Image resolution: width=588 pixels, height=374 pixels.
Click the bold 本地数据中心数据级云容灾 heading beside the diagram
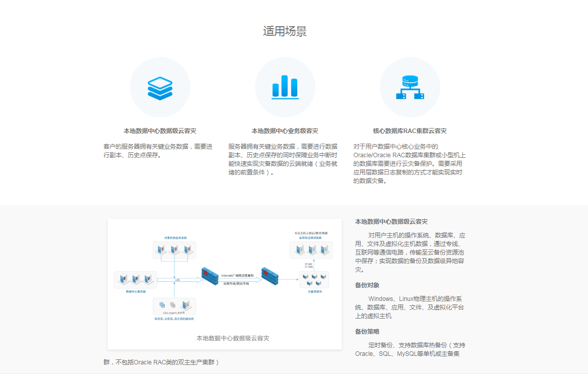tap(391, 222)
